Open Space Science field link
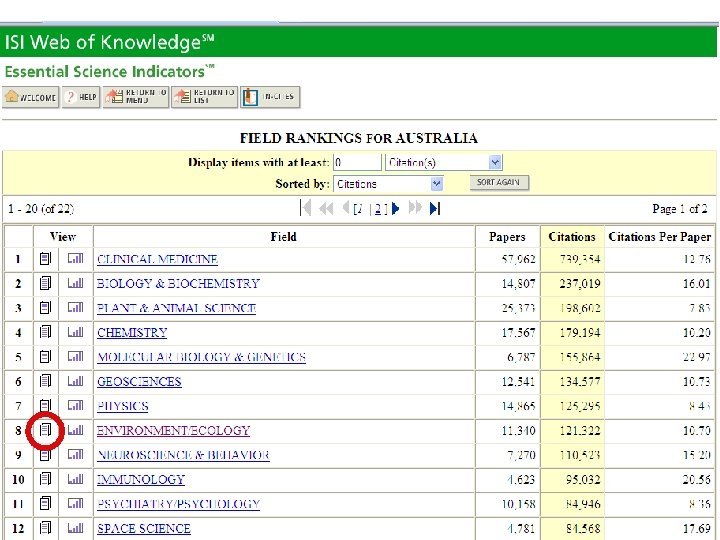The image size is (720, 540). 144,529
